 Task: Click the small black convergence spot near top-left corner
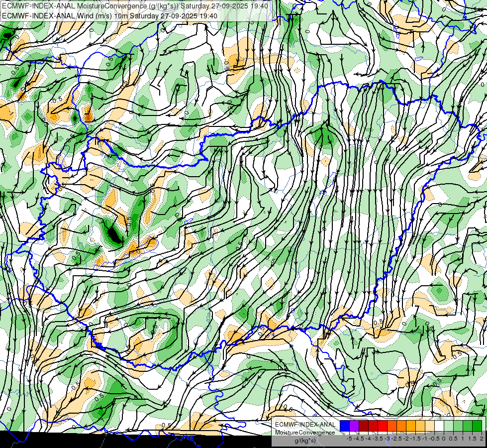(x=6, y=35)
